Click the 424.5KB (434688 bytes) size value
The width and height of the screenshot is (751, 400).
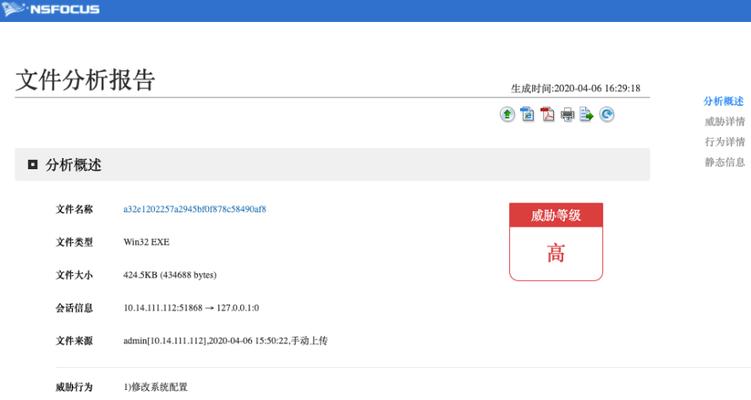(170, 275)
